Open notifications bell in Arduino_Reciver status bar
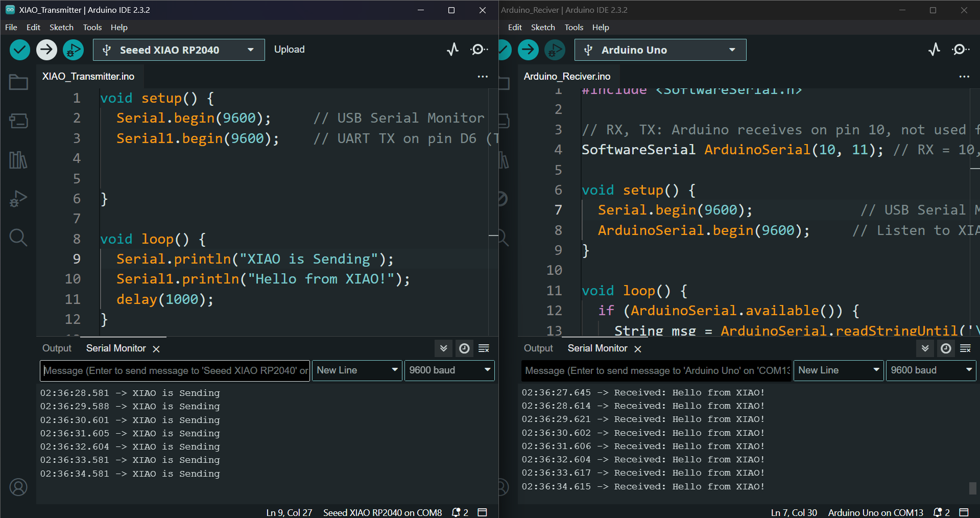Screen dimensions: 980x518 [941, 512]
